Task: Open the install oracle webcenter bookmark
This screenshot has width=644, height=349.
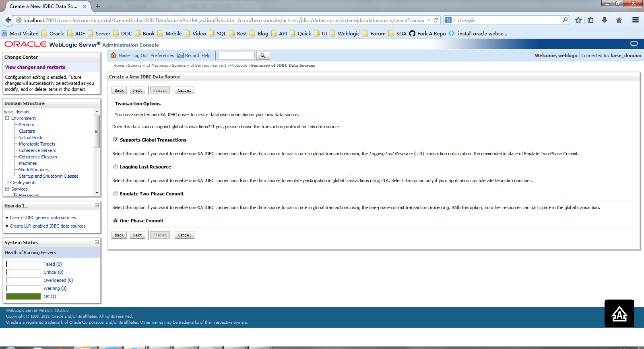Action: (x=478, y=34)
